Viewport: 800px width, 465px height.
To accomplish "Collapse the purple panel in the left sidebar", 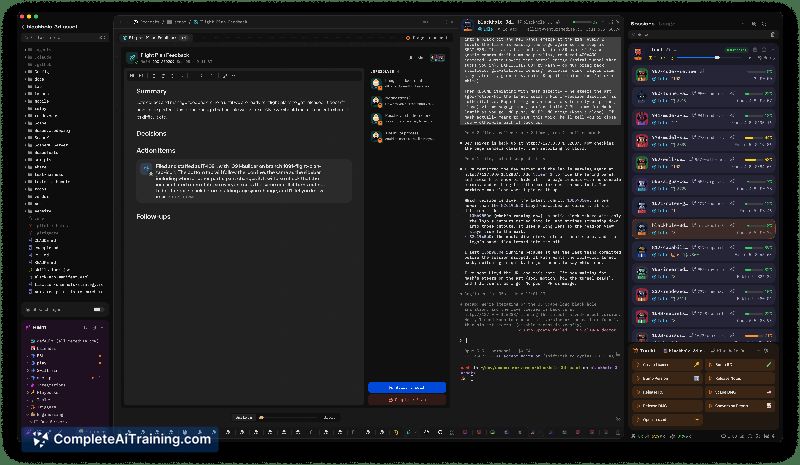I will 101,327.
